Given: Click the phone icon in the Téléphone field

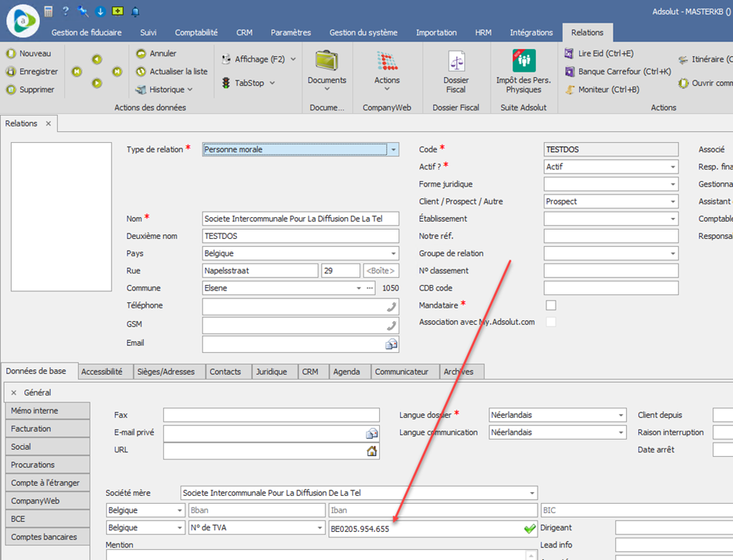Looking at the screenshot, I should pos(392,307).
